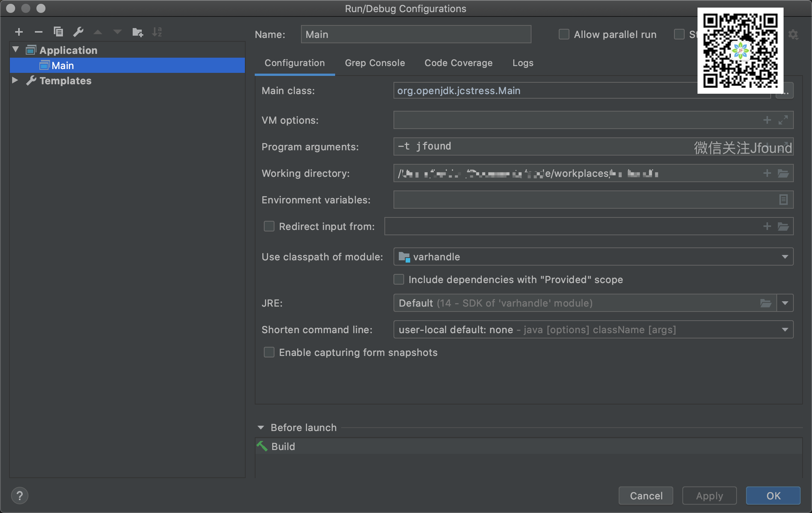The image size is (812, 513).
Task: Open edit templates wrench icon
Action: pos(78,32)
